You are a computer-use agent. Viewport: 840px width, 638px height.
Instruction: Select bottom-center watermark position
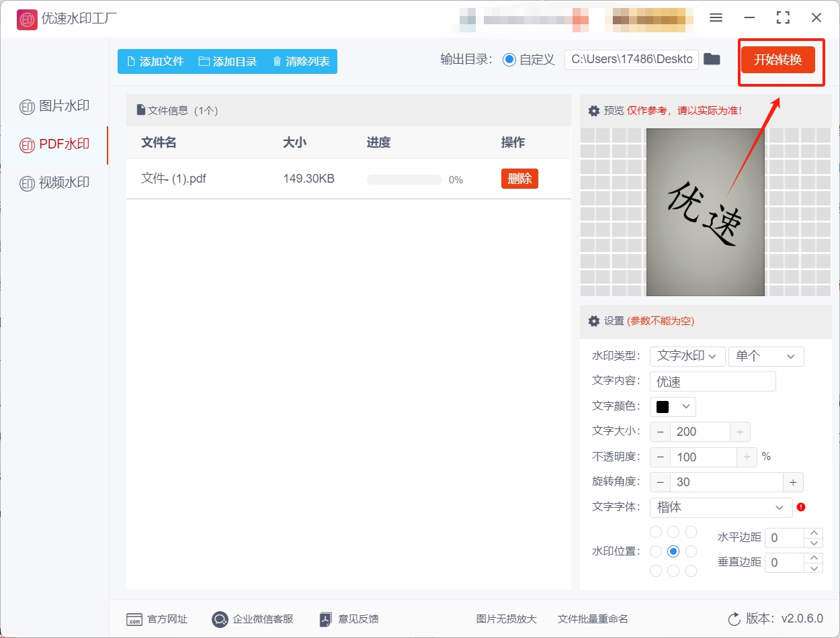tap(673, 571)
